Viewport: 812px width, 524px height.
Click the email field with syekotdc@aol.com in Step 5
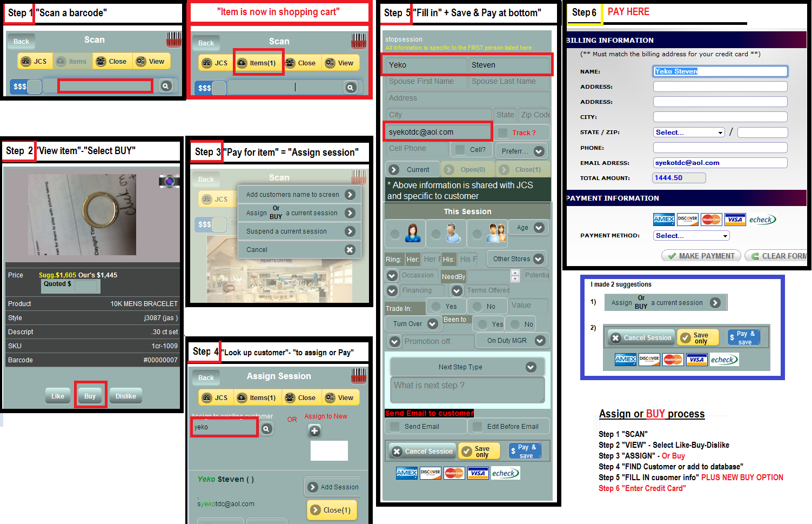click(438, 132)
